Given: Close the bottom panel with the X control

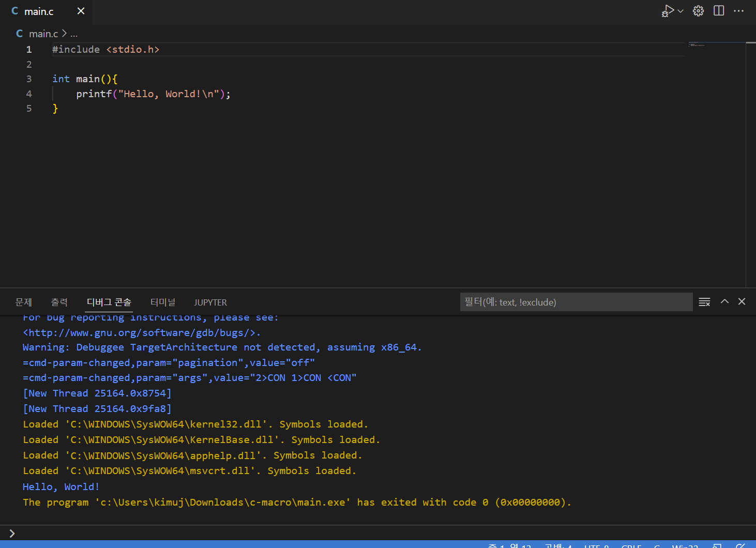Looking at the screenshot, I should tap(742, 301).
